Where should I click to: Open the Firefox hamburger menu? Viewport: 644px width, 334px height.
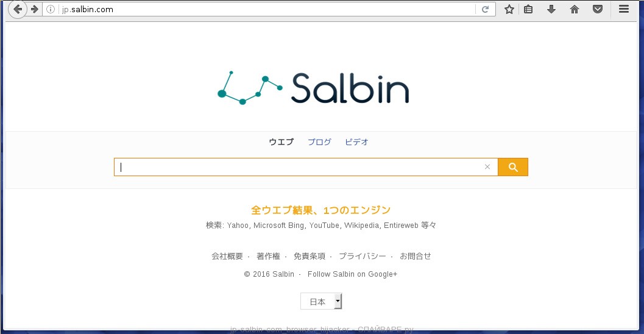coord(623,9)
